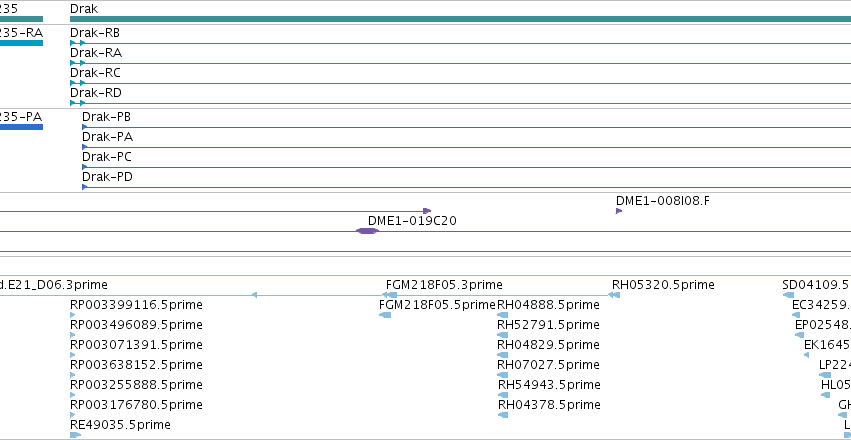Click the RP003176780.5prime label

(136, 405)
